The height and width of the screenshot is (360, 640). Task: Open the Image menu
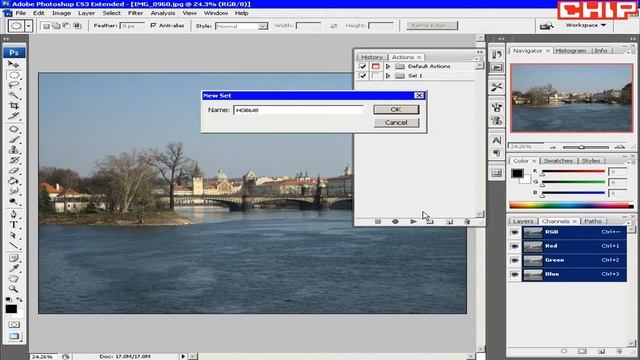pos(61,13)
